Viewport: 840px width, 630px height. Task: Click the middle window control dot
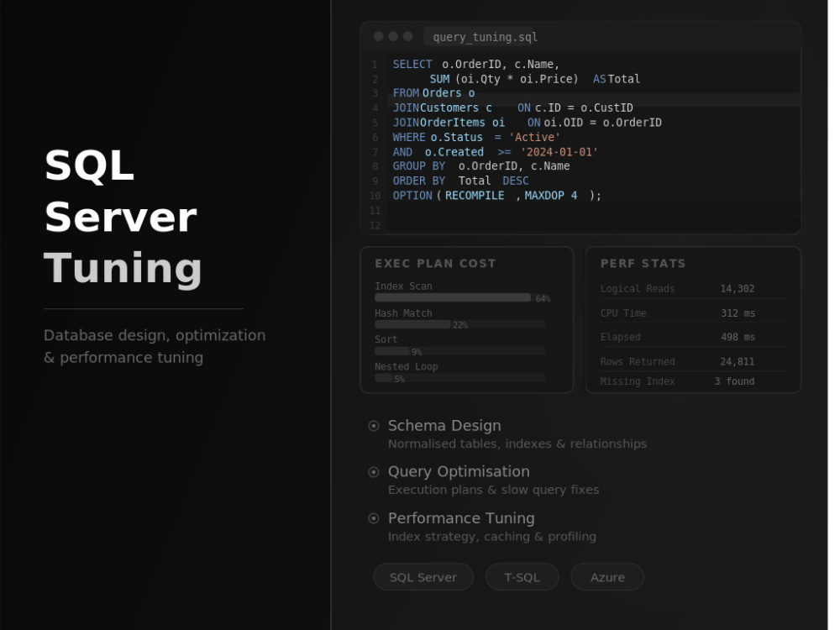click(393, 36)
